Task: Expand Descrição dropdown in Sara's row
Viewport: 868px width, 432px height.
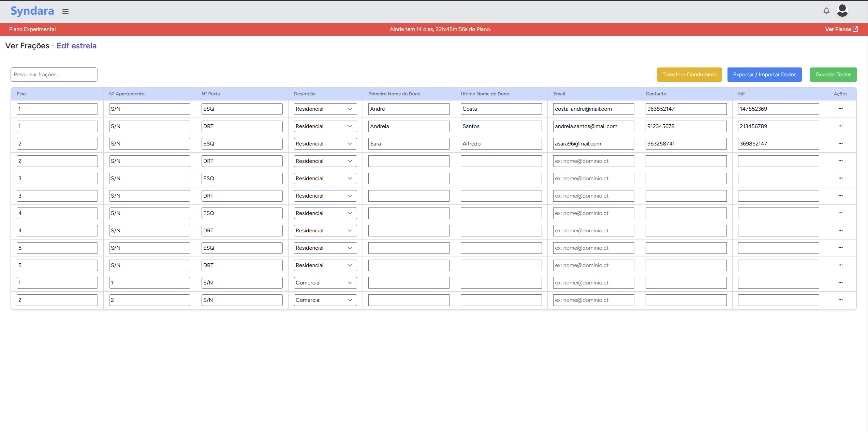Action: pos(325,144)
